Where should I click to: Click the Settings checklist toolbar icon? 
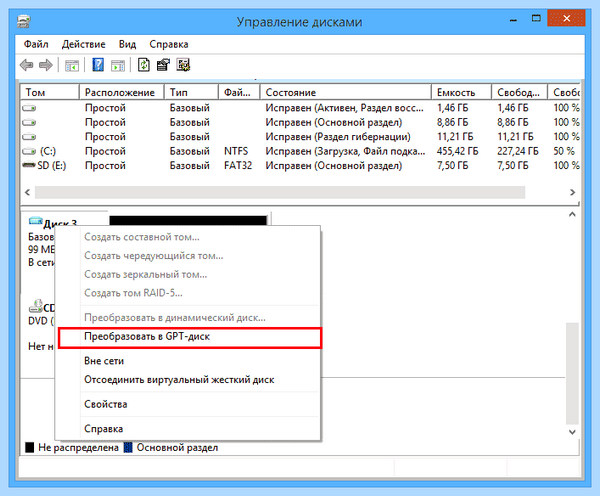tap(183, 65)
